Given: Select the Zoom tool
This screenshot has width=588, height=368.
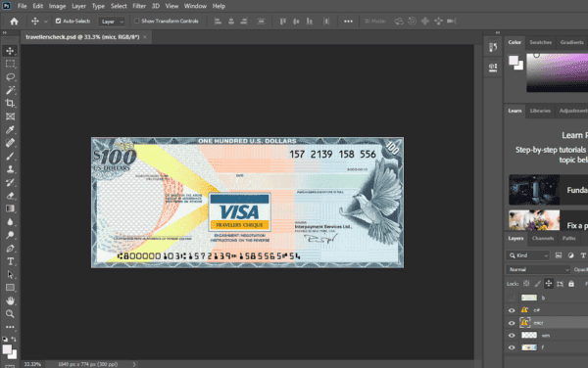Looking at the screenshot, I should tap(10, 314).
